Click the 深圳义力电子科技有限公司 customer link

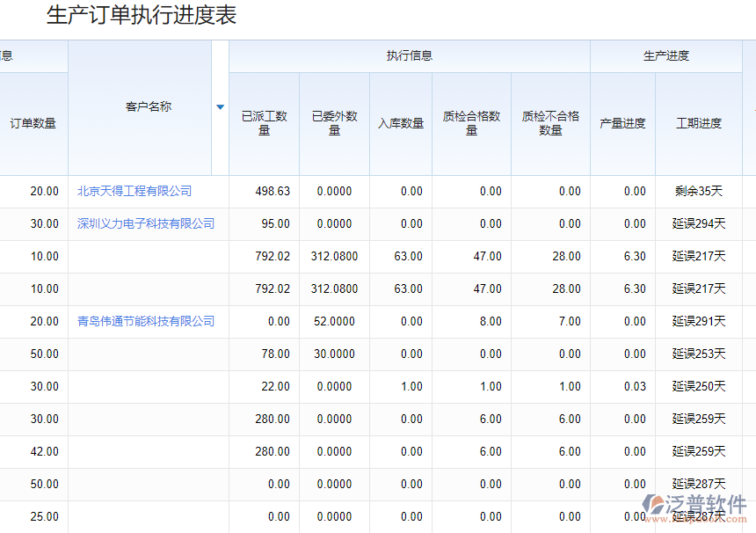pyautogui.click(x=146, y=223)
